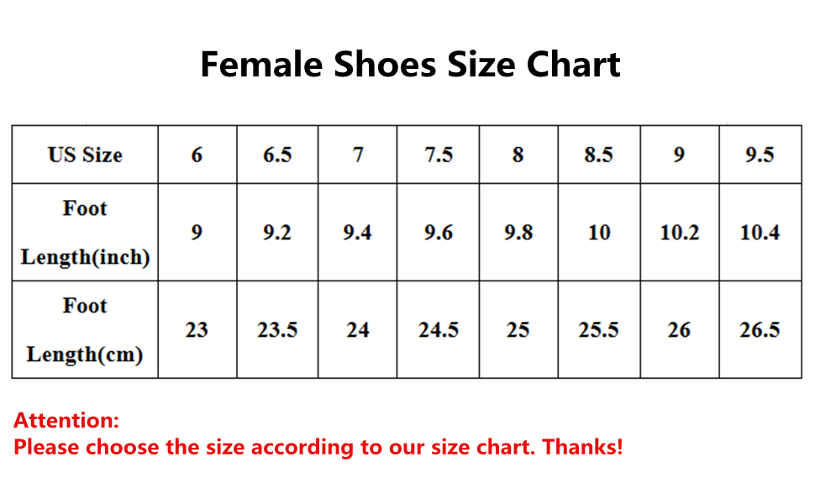815x504 pixels.
Task: Click the 26.5 cm foot length cell
Action: point(760,330)
